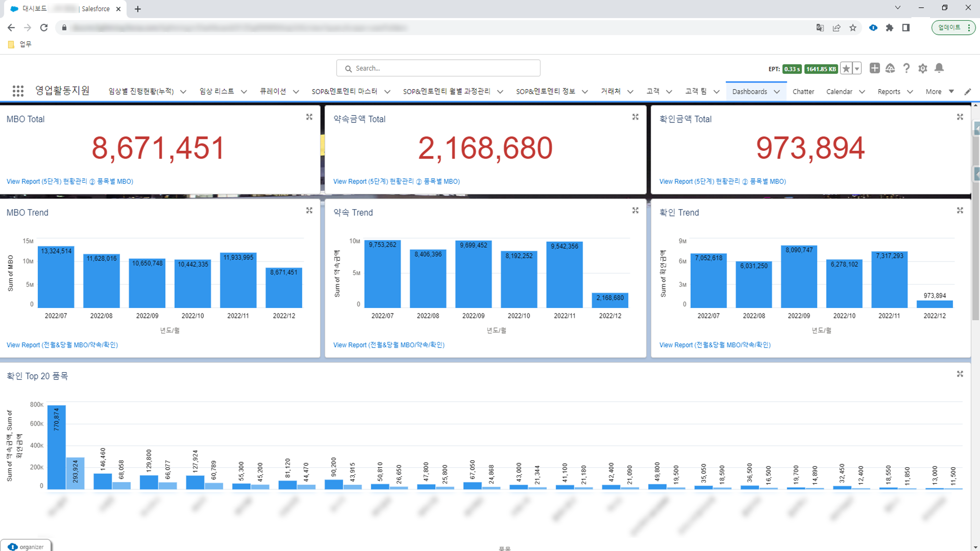Open the More navigation dropdown

coord(940,92)
